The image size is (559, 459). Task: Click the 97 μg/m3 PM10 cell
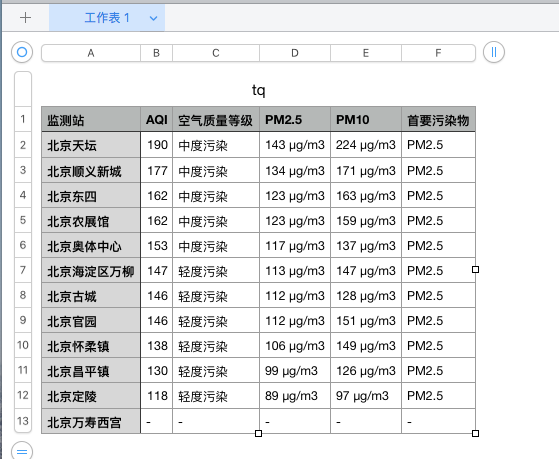366,396
